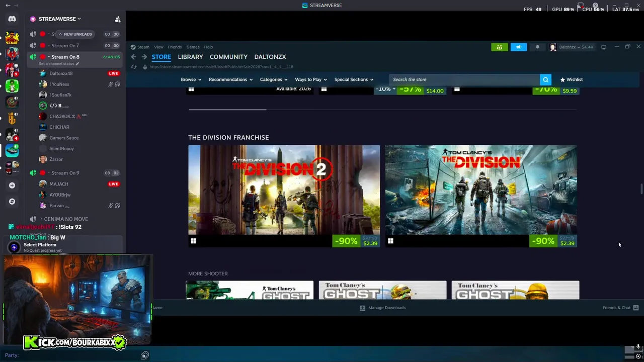The image size is (644, 362).
Task: Click the Steam page vertical scrollbar thumb
Action: [x=641, y=189]
